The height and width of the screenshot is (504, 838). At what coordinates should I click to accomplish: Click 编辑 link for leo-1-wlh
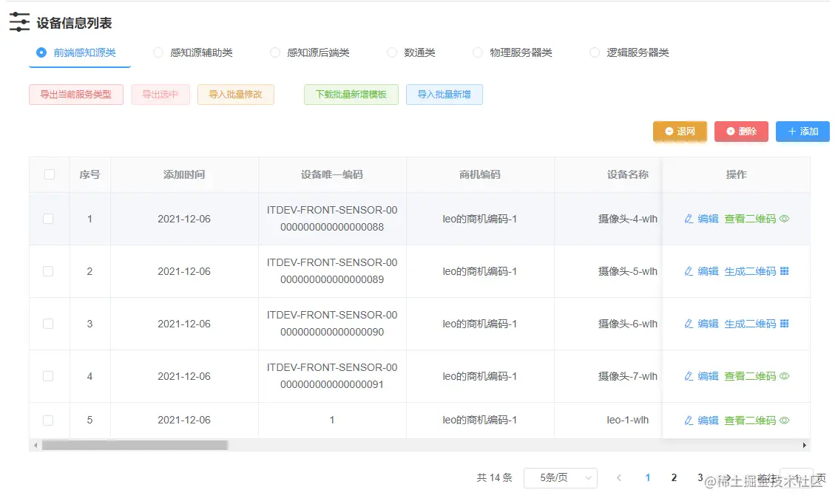tap(708, 420)
